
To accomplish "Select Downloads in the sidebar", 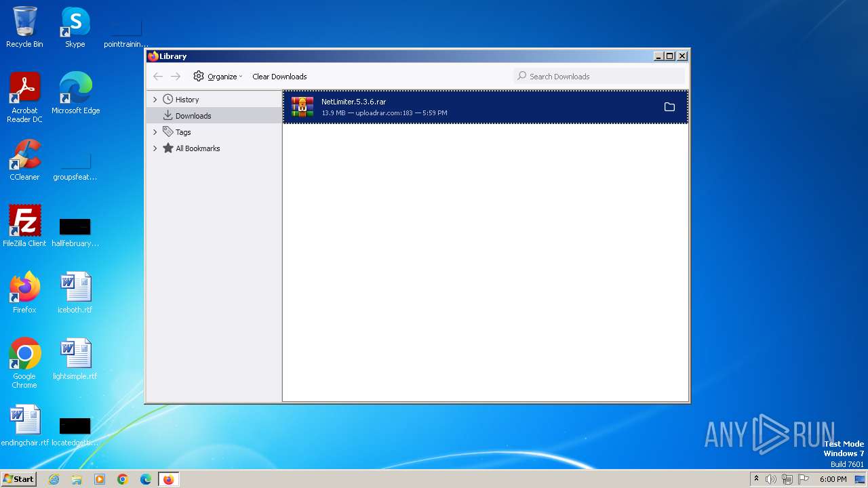I will (x=193, y=116).
